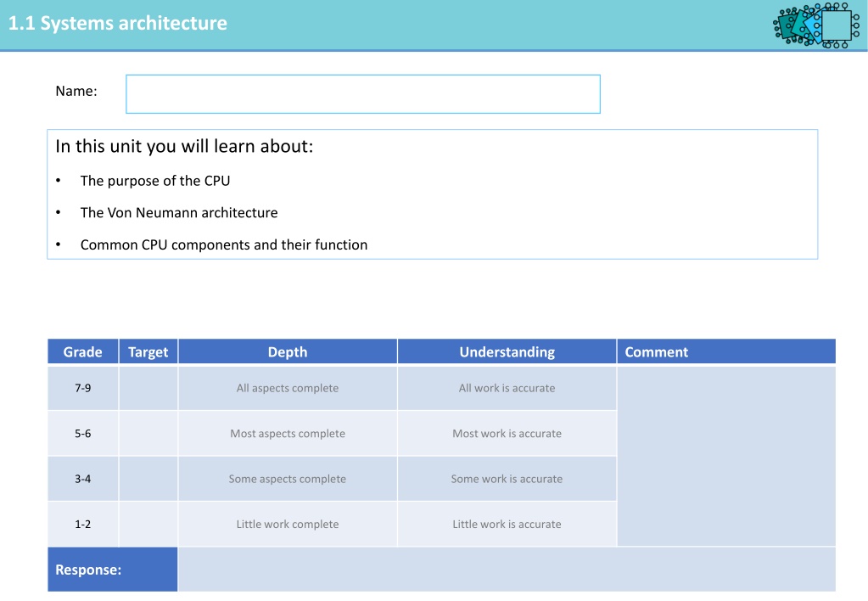Click the Target cell for grade 5-6
This screenshot has height=601, width=868.
coord(148,433)
